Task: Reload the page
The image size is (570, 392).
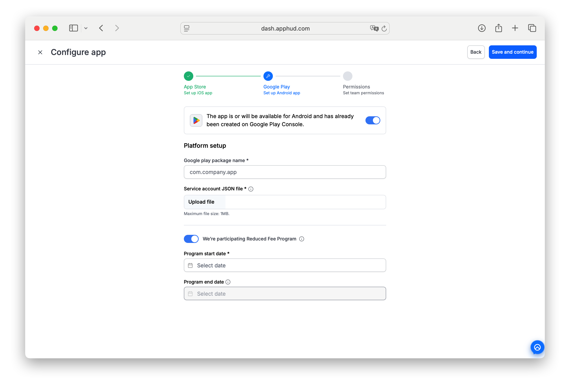Action: coord(384,29)
